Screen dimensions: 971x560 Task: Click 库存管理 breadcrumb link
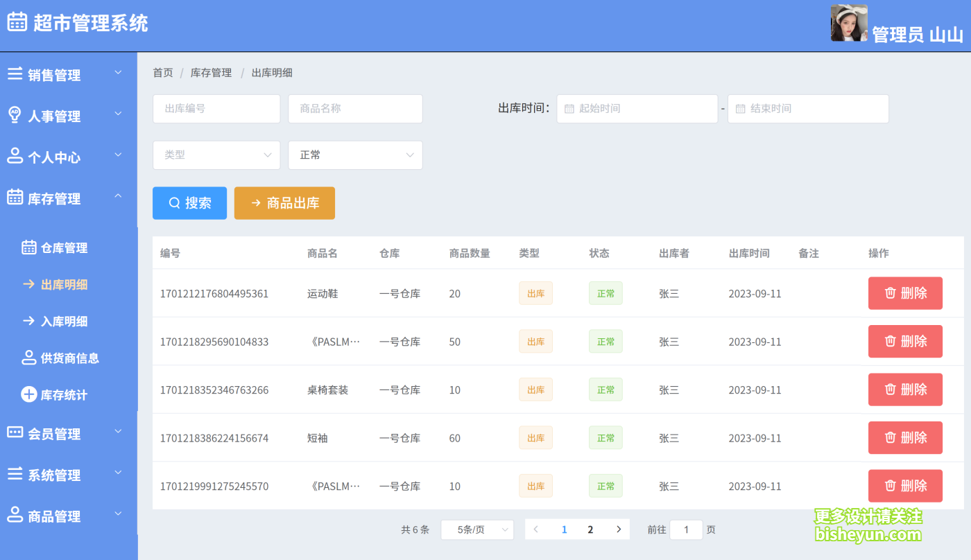[x=211, y=73]
